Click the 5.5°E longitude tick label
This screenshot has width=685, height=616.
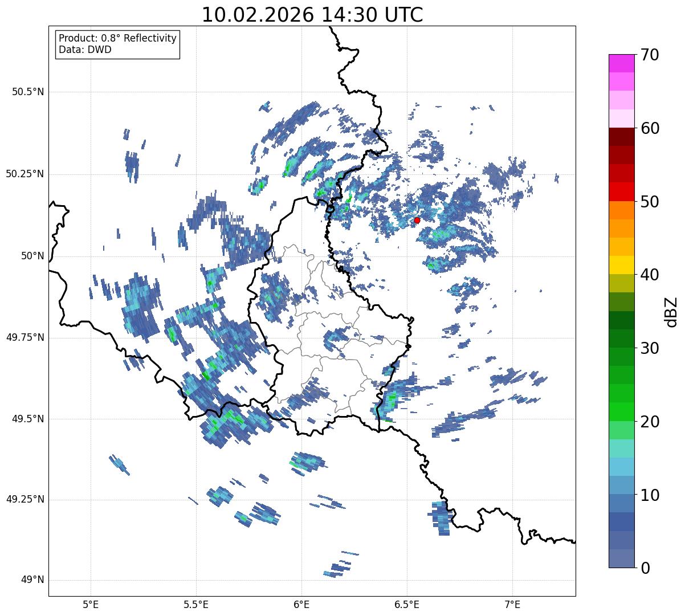(196, 604)
